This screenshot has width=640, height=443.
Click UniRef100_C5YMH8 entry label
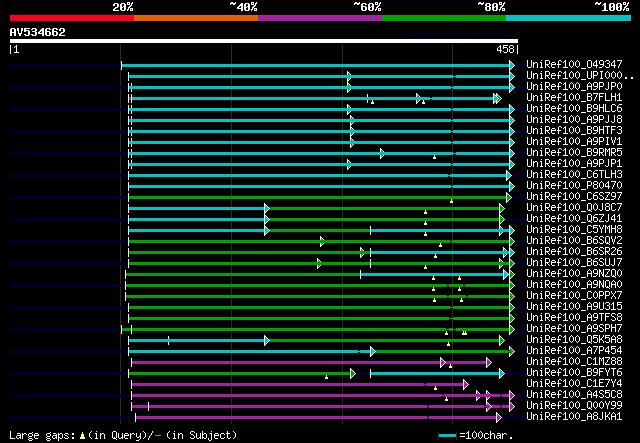tap(574, 230)
